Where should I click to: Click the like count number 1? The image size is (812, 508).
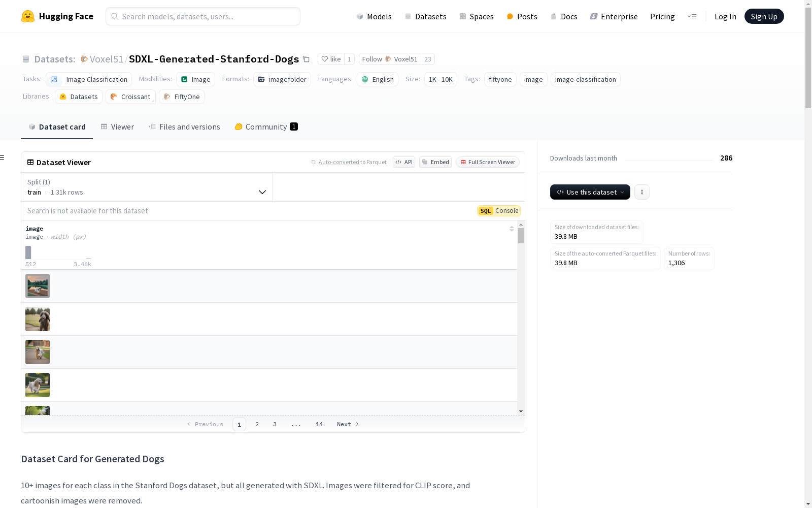point(349,59)
